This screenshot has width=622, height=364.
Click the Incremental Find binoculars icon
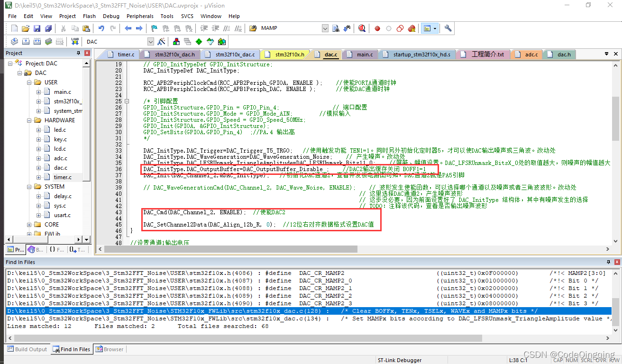[347, 28]
